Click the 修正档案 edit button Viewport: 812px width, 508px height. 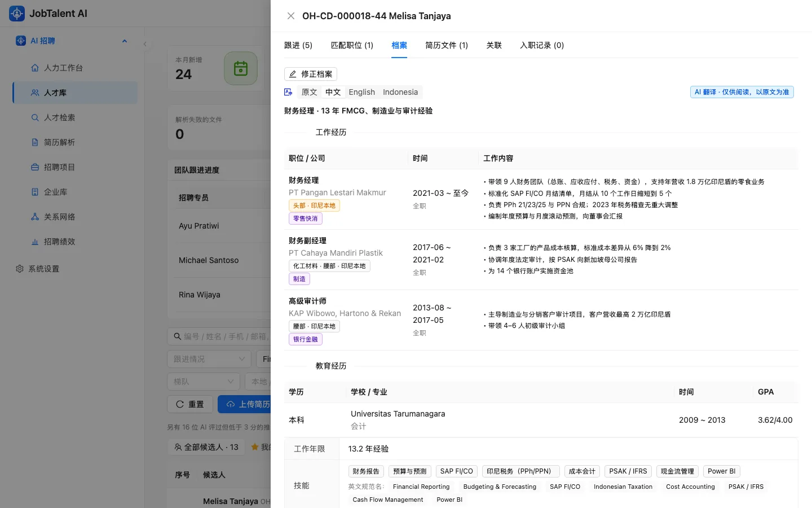(311, 74)
